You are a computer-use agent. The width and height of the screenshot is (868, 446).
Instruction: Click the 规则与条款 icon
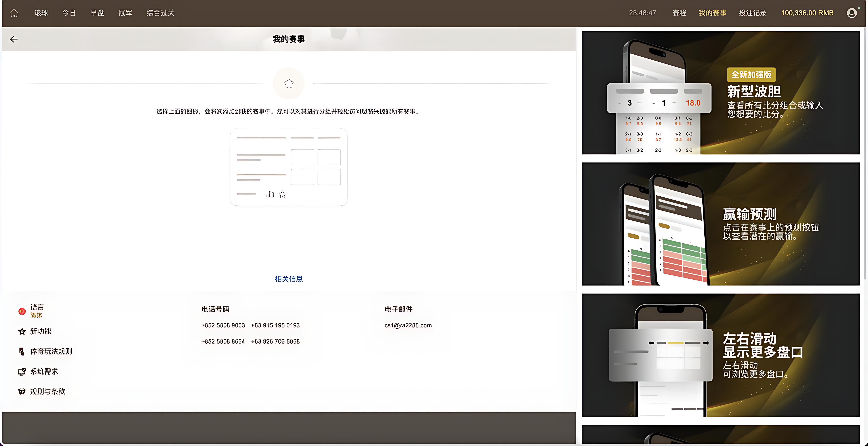(x=22, y=391)
